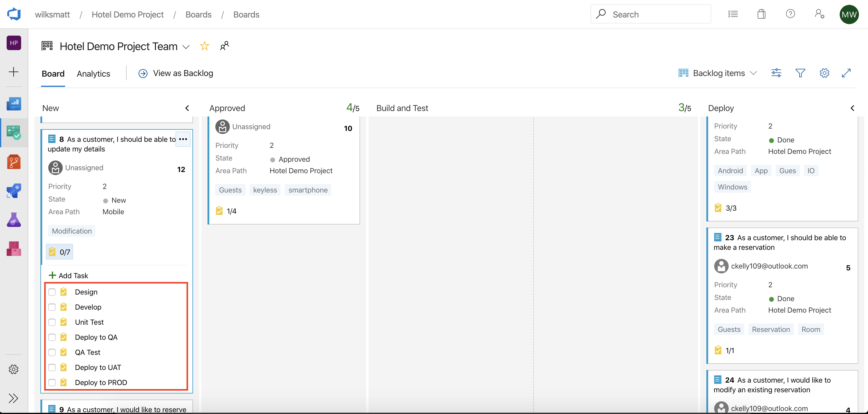Image resolution: width=868 pixels, height=414 pixels.
Task: Open the filter icon on the board toolbar
Action: click(801, 73)
